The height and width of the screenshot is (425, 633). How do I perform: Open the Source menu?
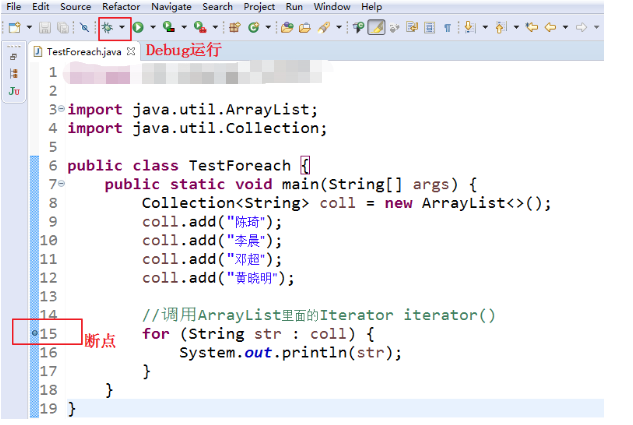click(75, 6)
